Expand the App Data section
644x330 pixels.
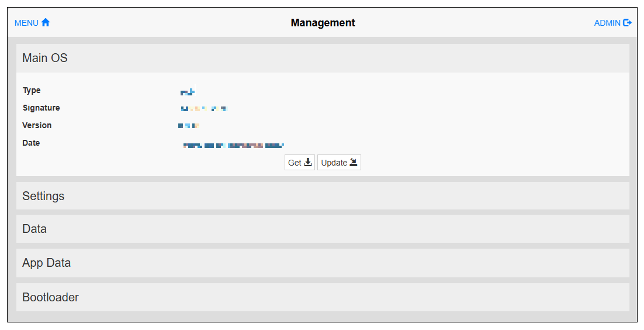47,263
